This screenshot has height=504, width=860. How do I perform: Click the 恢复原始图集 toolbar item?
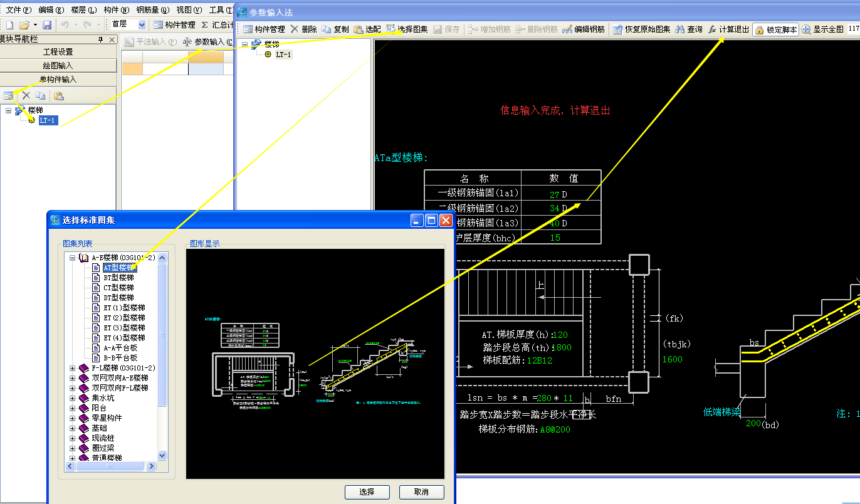click(642, 29)
